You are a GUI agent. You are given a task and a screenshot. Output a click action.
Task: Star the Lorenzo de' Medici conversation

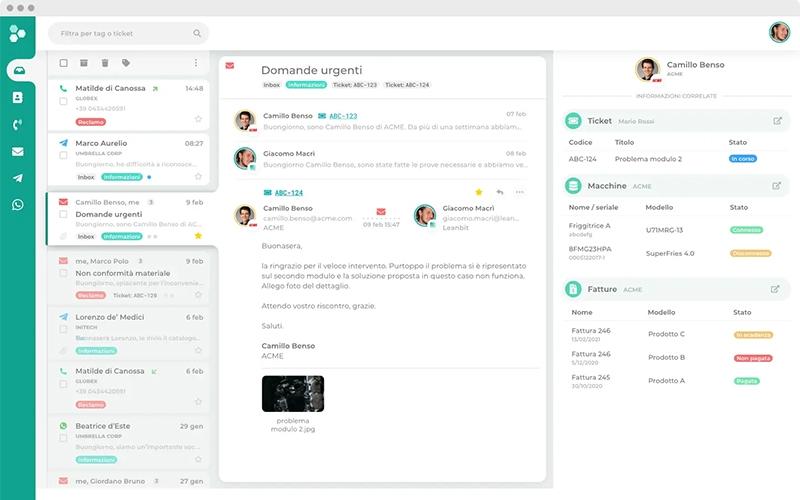[x=198, y=350]
